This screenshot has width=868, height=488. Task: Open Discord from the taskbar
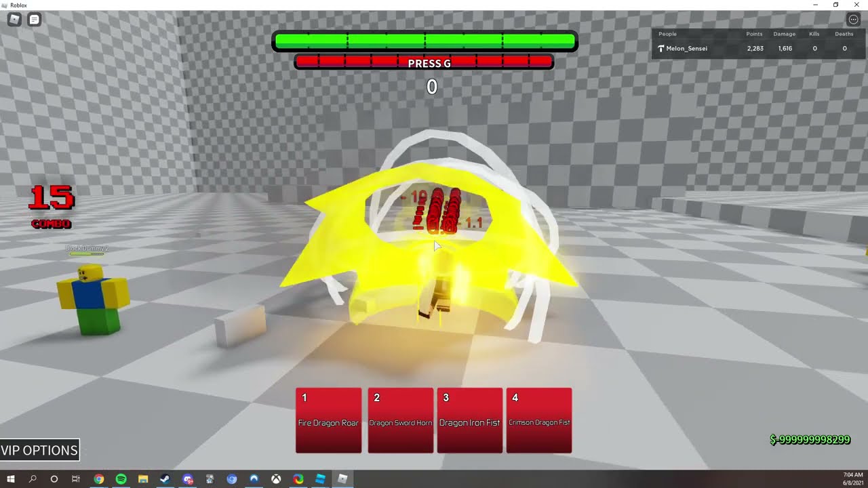click(x=188, y=479)
